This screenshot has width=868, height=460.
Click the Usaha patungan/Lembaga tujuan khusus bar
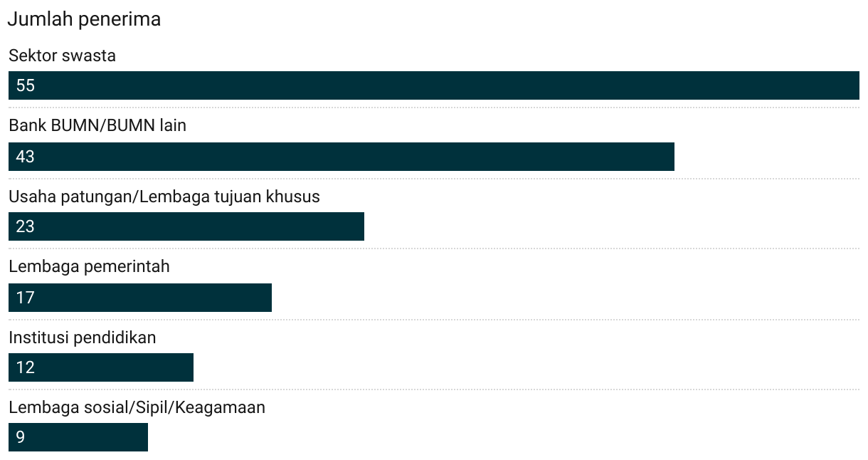186,226
